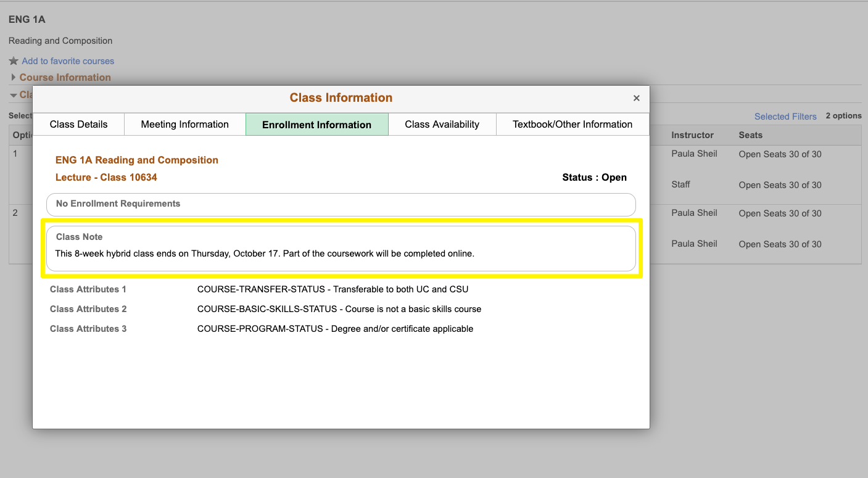Click the Instructor column header
This screenshot has height=478, width=868.
pyautogui.click(x=692, y=135)
